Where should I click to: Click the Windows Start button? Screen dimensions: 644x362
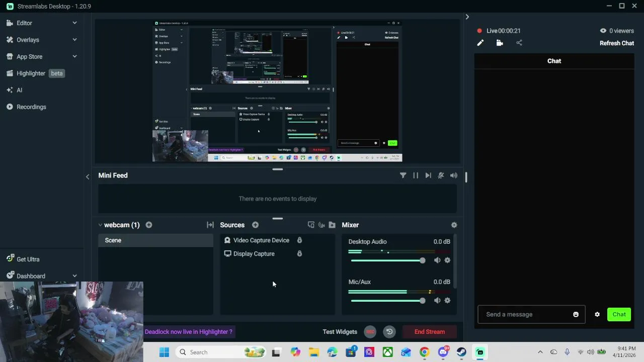(x=164, y=352)
